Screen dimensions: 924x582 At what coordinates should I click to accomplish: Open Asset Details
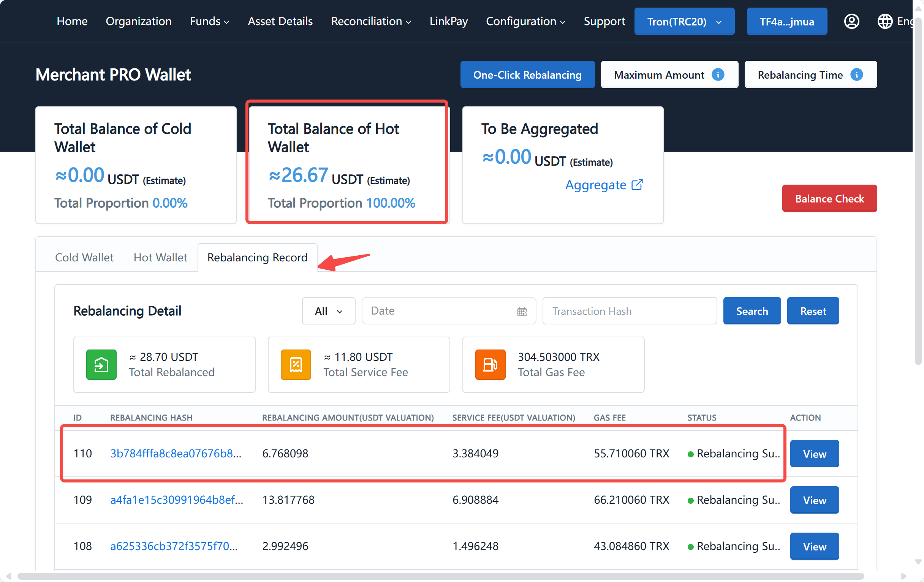(280, 22)
